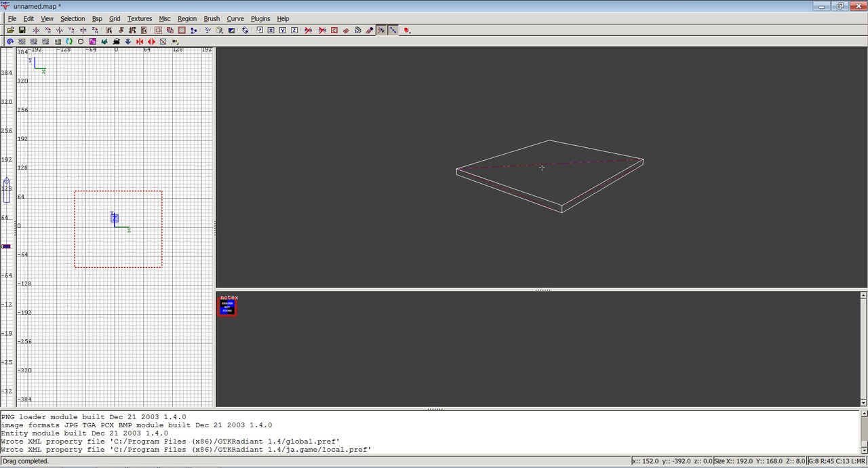Open the File menu

12,18
